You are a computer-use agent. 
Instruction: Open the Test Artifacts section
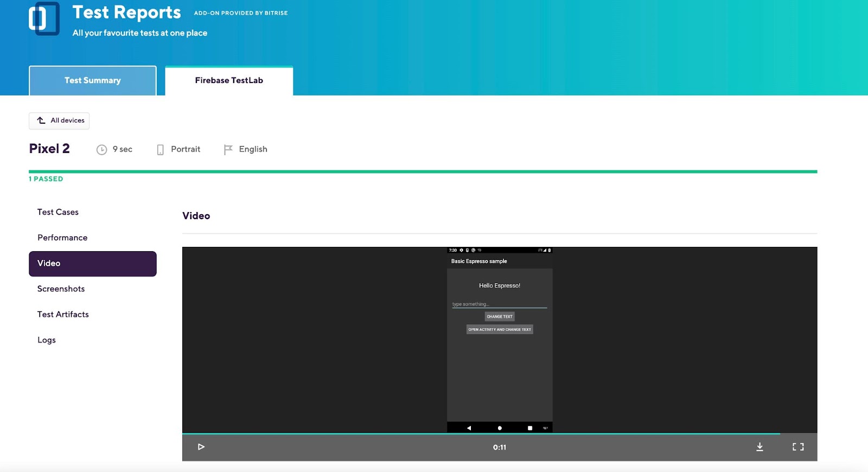(x=63, y=315)
